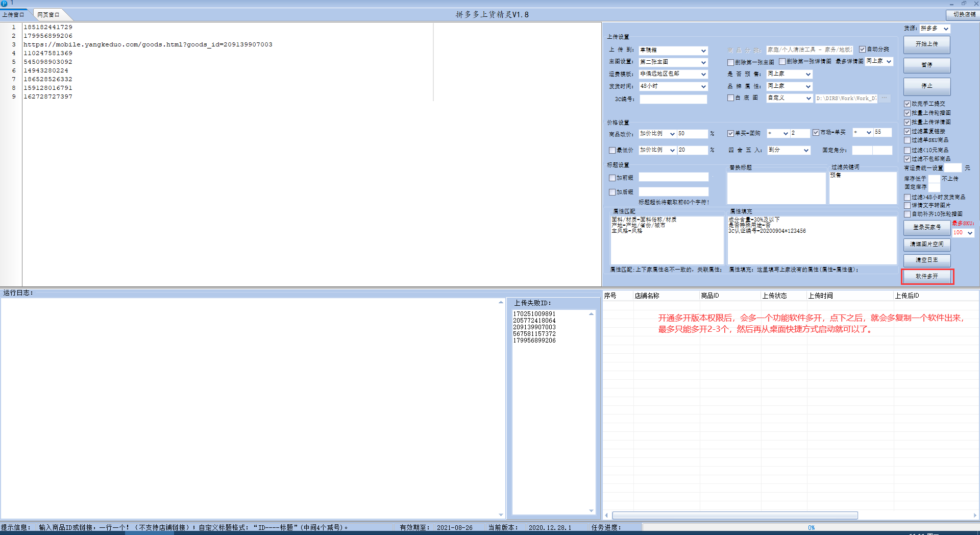Screen dimensions: 980x535
Task: Click the 开始上传 button
Action: click(x=927, y=44)
